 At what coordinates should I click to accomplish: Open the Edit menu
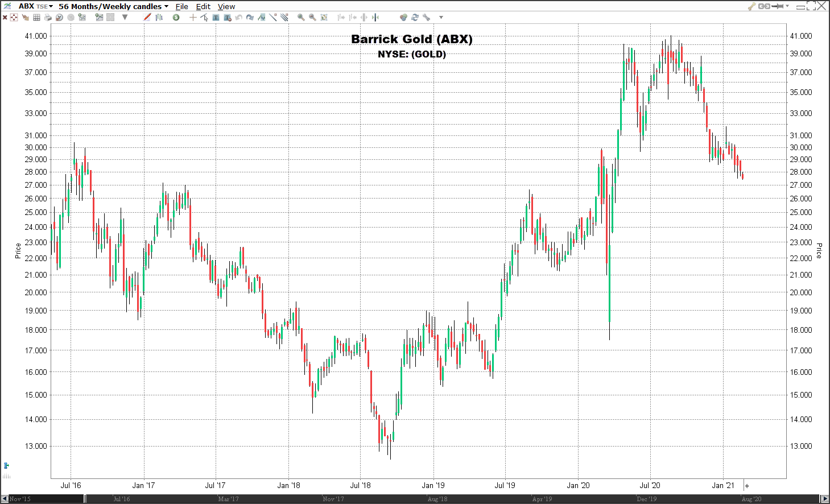point(203,6)
